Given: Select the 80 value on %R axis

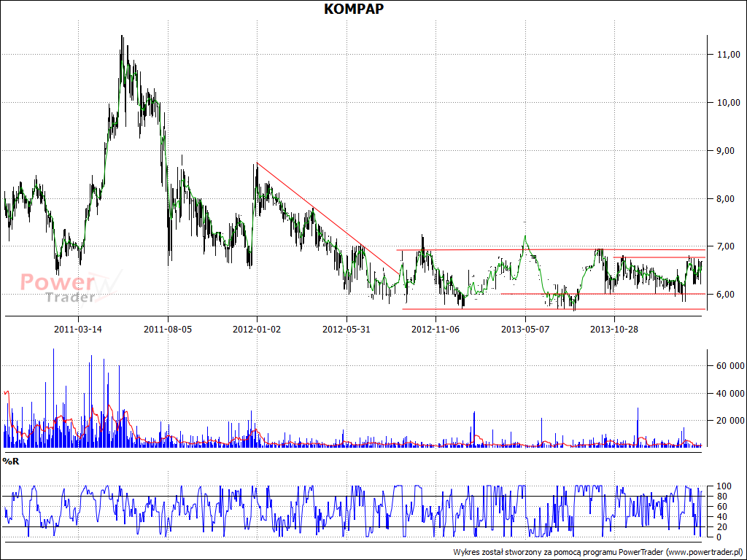Looking at the screenshot, I should tap(721, 496).
